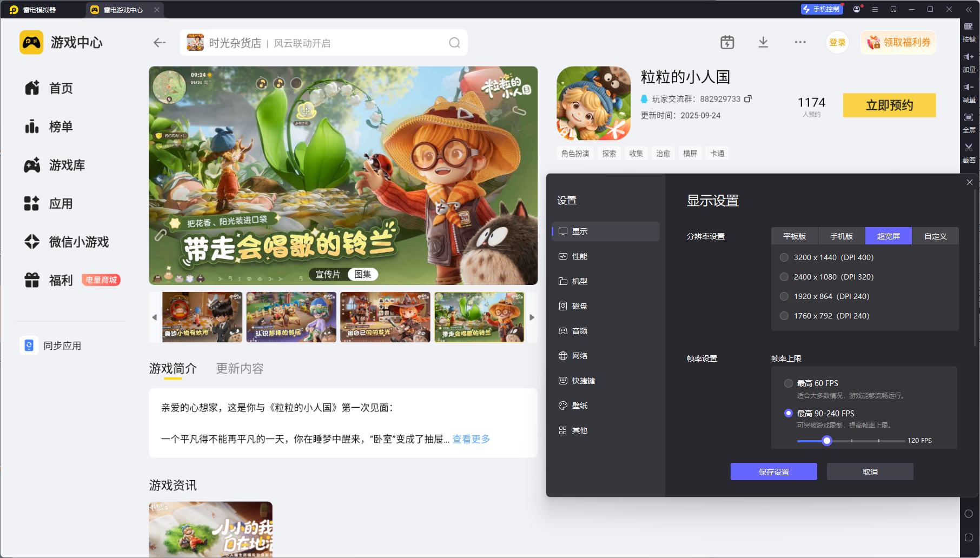
Task: Open 其他 other settings
Action: tap(606, 430)
